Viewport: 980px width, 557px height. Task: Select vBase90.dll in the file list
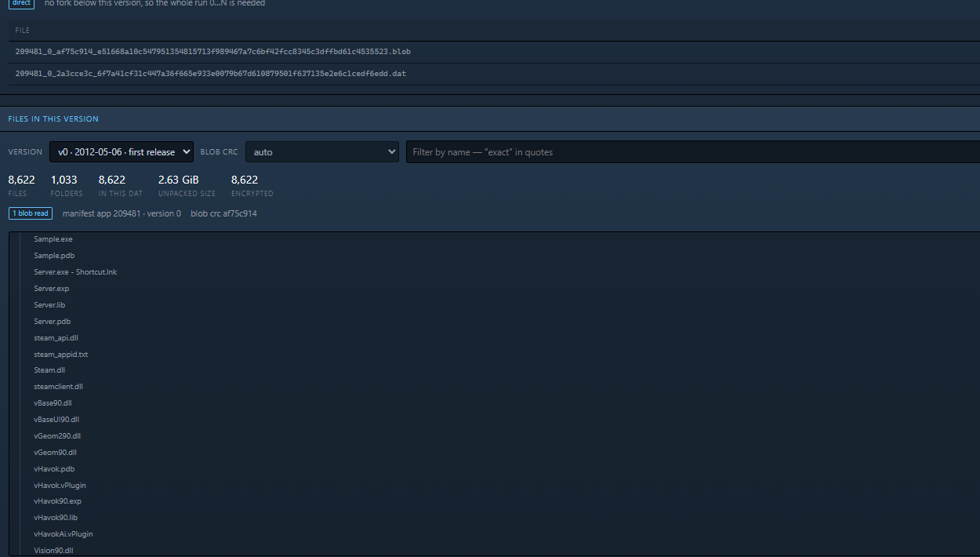(53, 403)
